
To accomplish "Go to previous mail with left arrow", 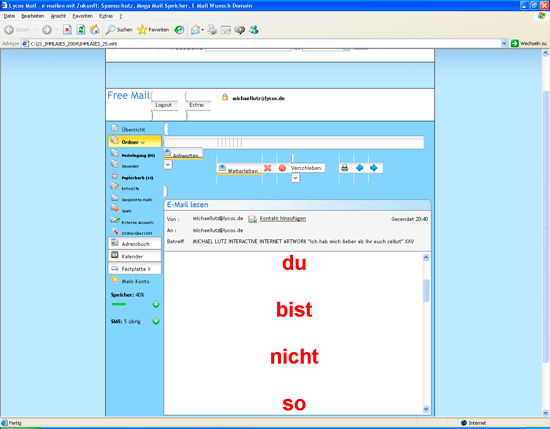I will click(360, 168).
